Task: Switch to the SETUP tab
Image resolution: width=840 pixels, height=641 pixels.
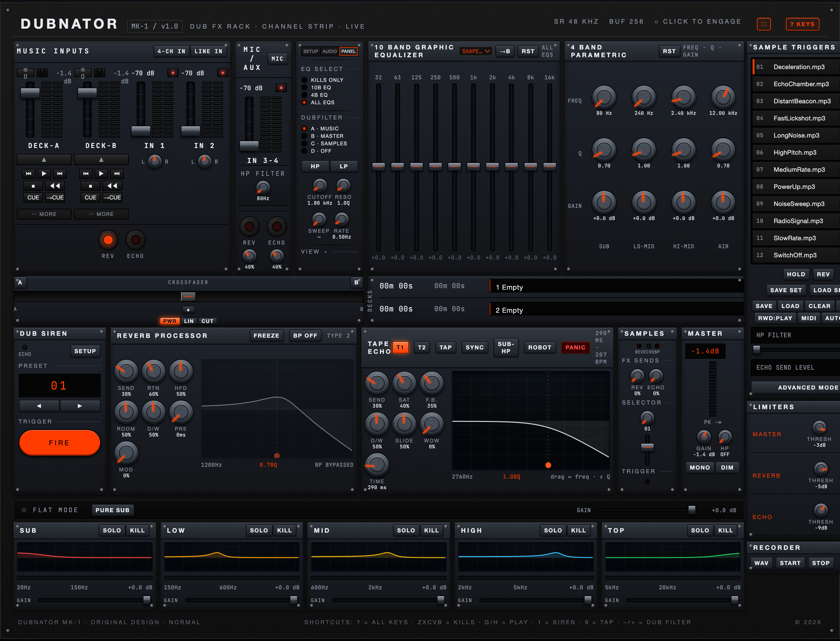Action: coord(310,51)
